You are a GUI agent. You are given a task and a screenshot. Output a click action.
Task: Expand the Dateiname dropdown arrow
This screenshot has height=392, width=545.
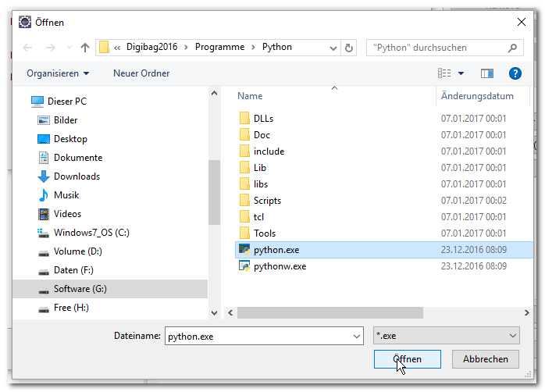[357, 336]
